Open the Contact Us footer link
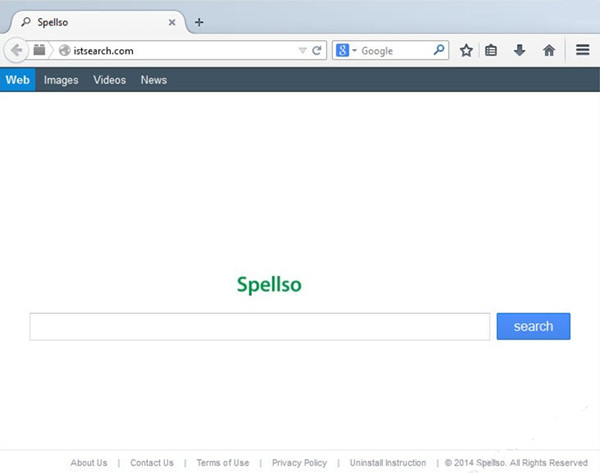The image size is (600, 473). click(152, 463)
